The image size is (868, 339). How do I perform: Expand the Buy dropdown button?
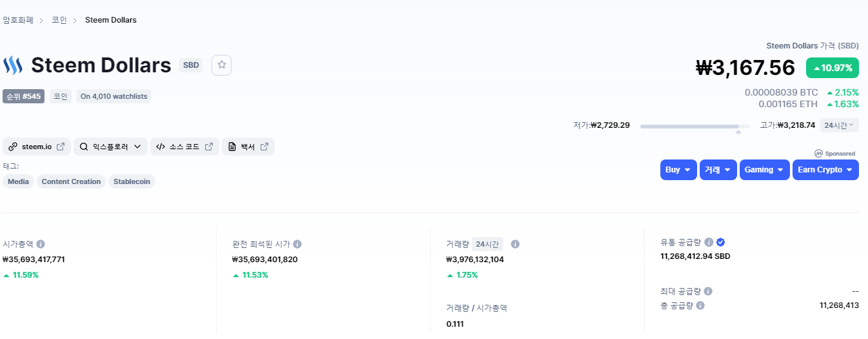[678, 170]
